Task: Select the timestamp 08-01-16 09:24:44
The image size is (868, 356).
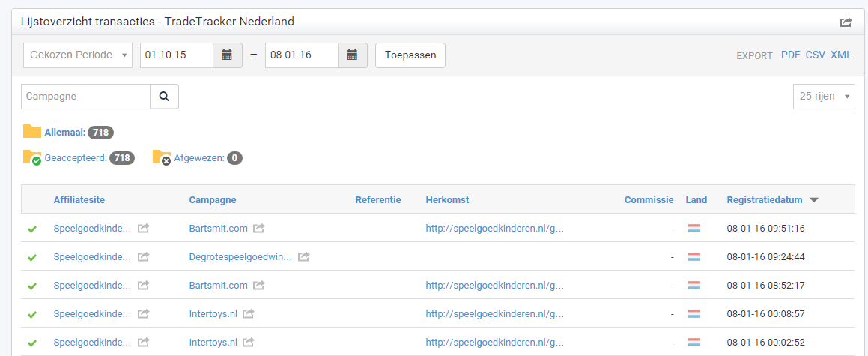Action: (x=765, y=257)
